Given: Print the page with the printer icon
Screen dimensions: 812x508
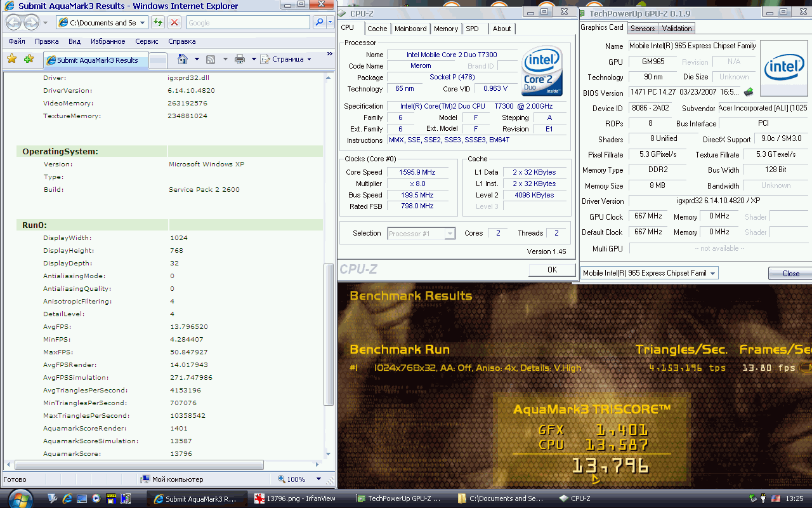Looking at the screenshot, I should 240,59.
